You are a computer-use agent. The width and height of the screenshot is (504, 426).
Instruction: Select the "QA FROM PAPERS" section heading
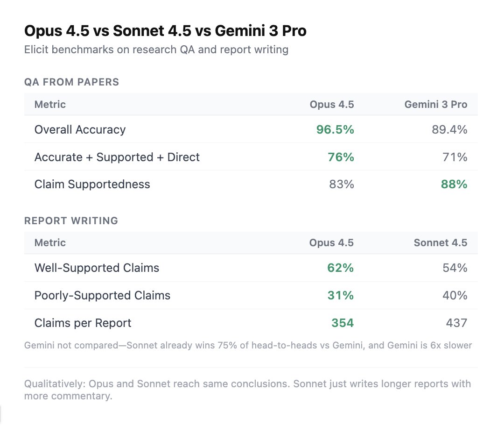point(71,82)
